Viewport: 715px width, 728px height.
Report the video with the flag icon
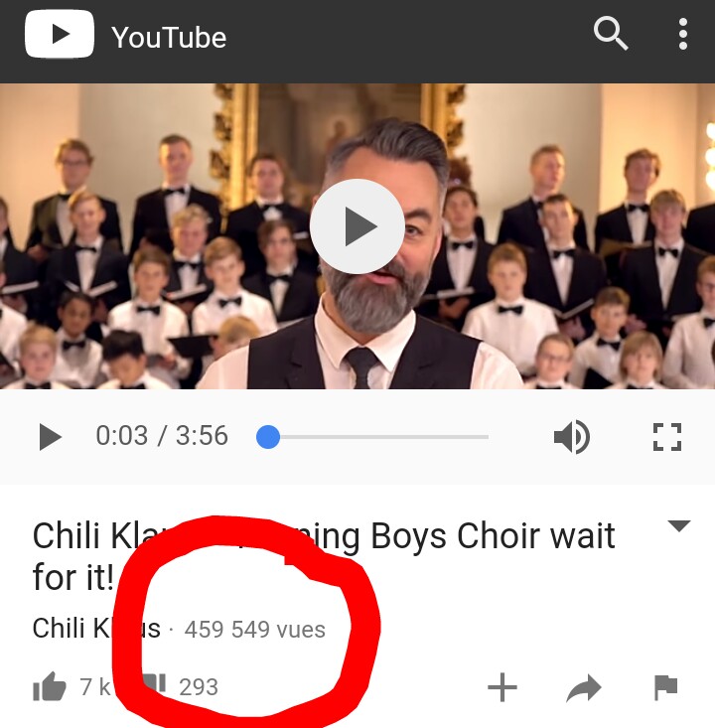(665, 687)
